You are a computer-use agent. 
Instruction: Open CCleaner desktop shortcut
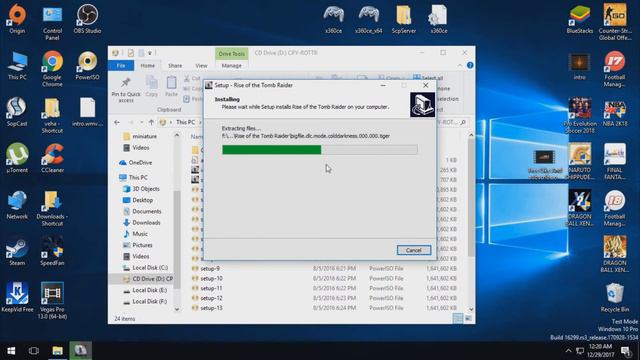point(52,158)
